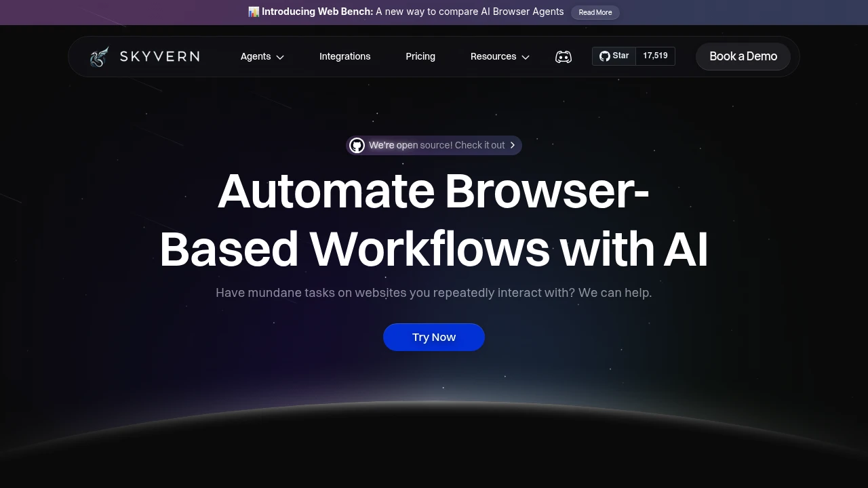Click the Skyvern dragon logo icon
The image size is (868, 488).
[x=99, y=57]
